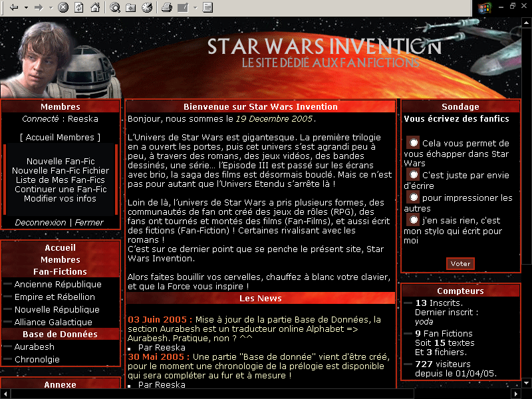The width and height of the screenshot is (532, 399).
Task: Open the Annexe menu heading
Action: point(60,384)
